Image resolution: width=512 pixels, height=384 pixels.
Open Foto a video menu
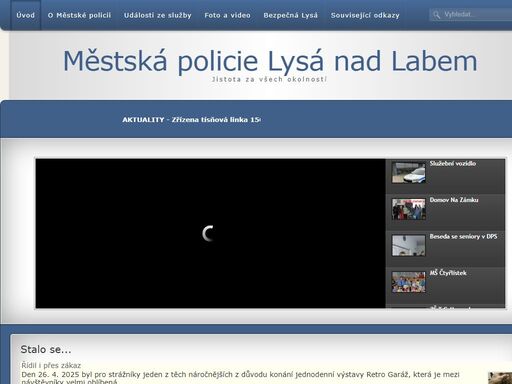pos(227,15)
